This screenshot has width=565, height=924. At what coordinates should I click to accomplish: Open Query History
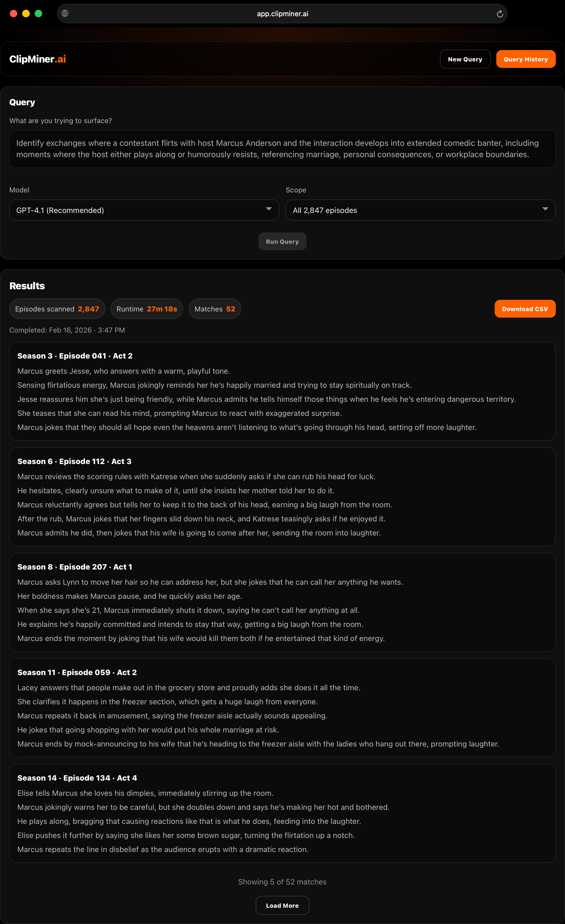[x=526, y=58]
